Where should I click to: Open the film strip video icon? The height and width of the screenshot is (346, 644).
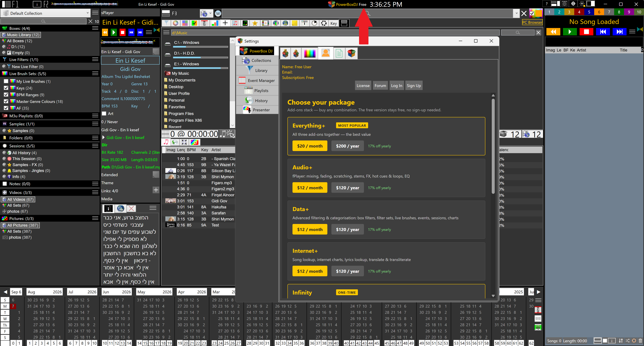(x=265, y=23)
